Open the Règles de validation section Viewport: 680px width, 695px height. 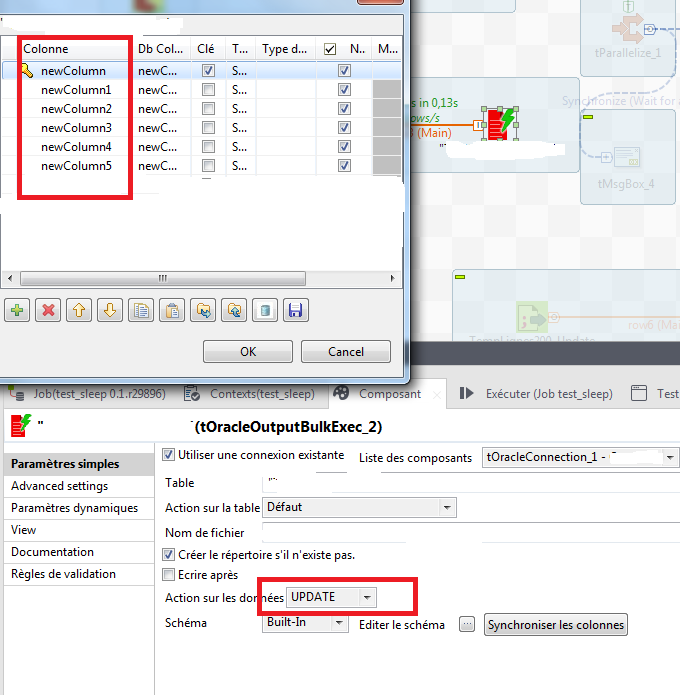pos(79,574)
